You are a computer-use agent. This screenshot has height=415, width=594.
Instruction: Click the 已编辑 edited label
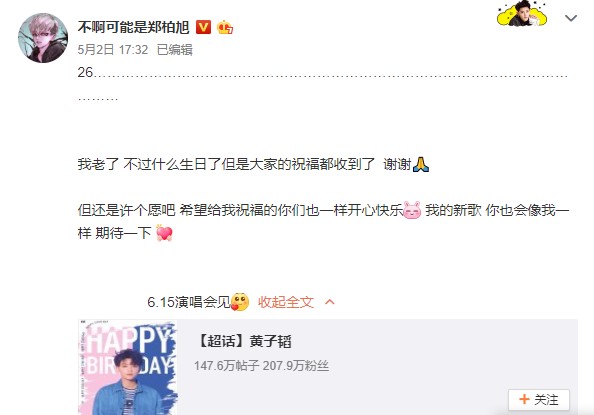(x=175, y=50)
